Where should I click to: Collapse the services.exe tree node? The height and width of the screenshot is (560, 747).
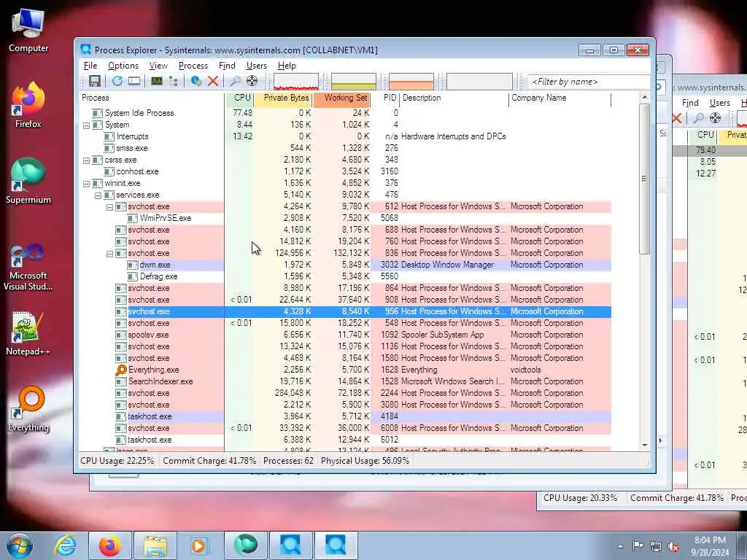coord(98,195)
